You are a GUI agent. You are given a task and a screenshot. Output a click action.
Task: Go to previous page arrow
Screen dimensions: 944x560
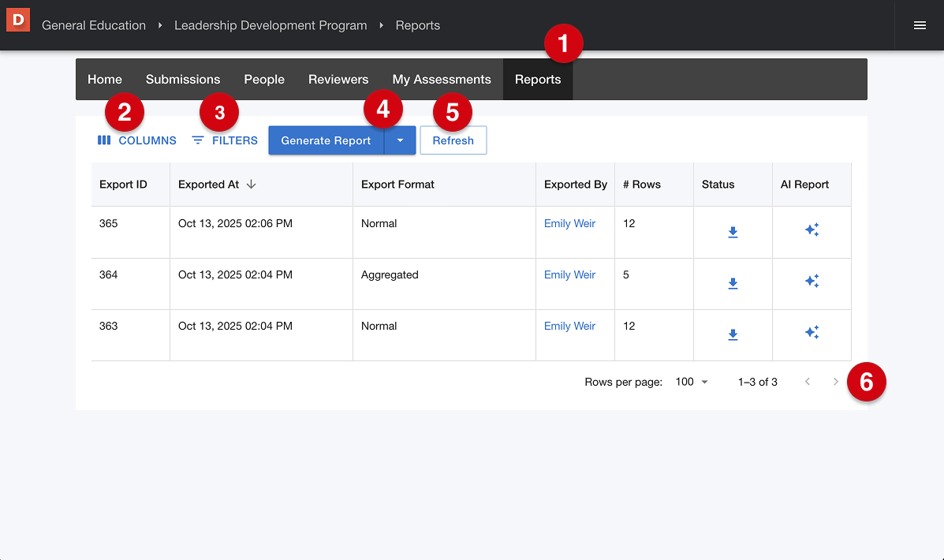(x=808, y=382)
